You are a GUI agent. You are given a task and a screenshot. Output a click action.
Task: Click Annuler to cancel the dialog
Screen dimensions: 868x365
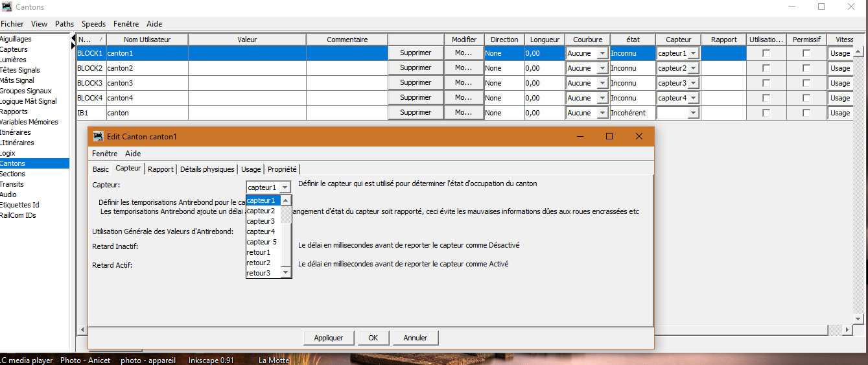tap(415, 338)
